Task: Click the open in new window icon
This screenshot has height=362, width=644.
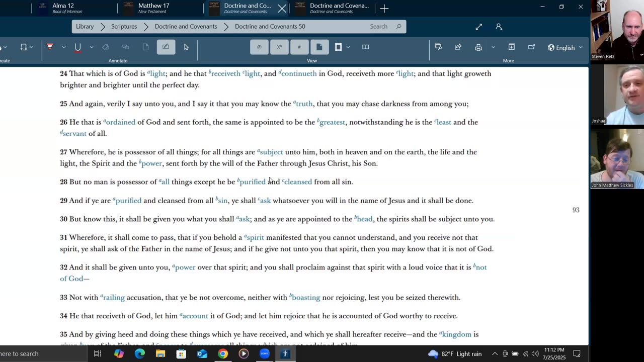Action: [531, 47]
